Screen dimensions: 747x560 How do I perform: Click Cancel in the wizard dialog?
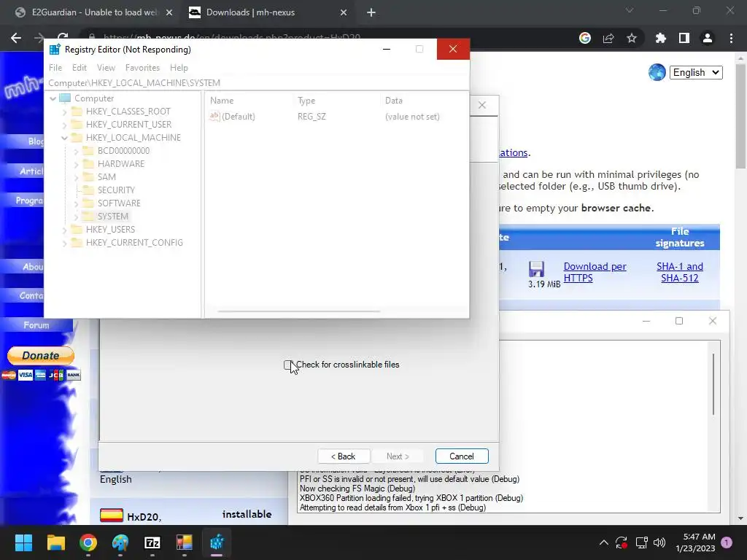(462, 456)
